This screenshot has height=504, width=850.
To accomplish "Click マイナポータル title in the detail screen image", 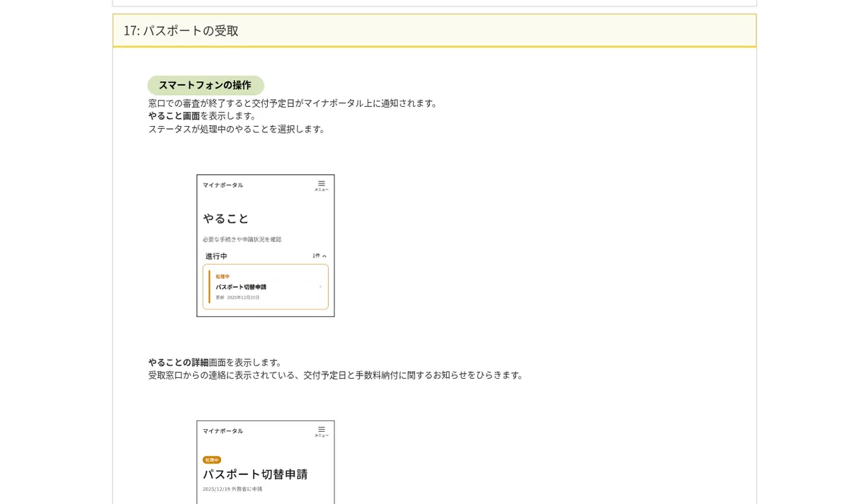I will [223, 431].
